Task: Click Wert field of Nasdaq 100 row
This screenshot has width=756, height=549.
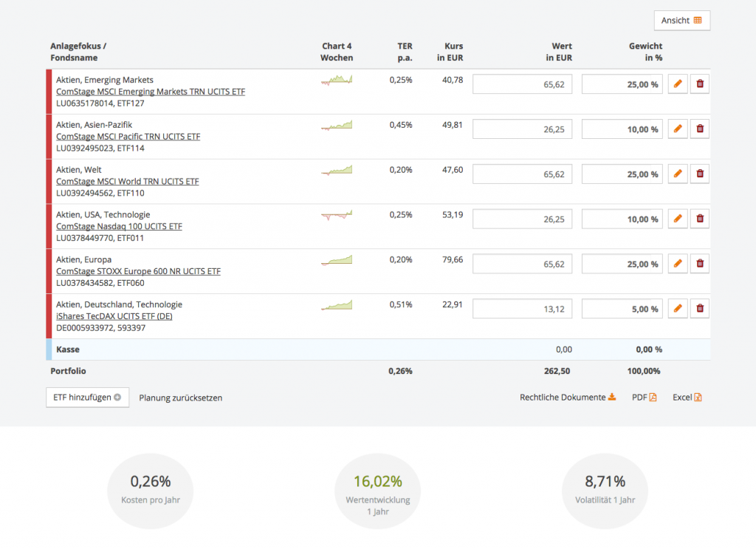Action: coord(522,219)
